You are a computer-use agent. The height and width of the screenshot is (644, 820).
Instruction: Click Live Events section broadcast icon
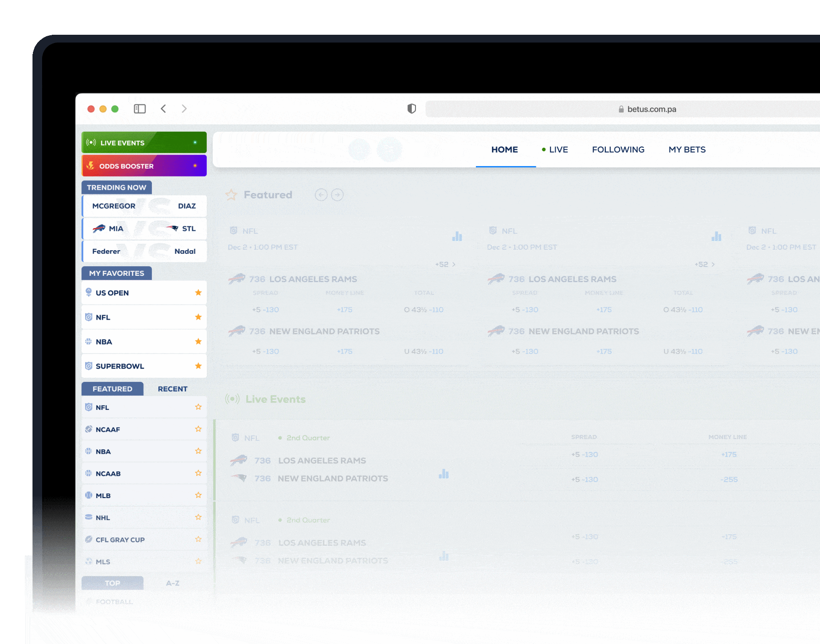click(x=232, y=399)
